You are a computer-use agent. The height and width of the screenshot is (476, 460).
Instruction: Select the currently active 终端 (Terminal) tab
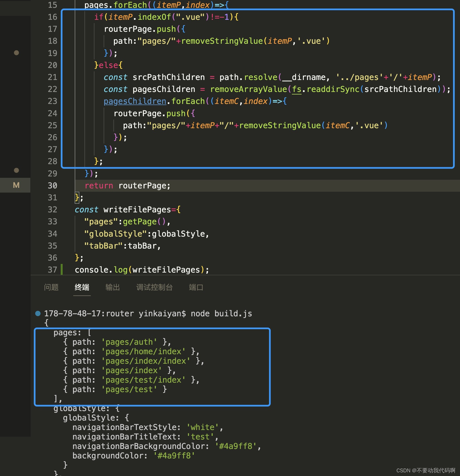[82, 287]
